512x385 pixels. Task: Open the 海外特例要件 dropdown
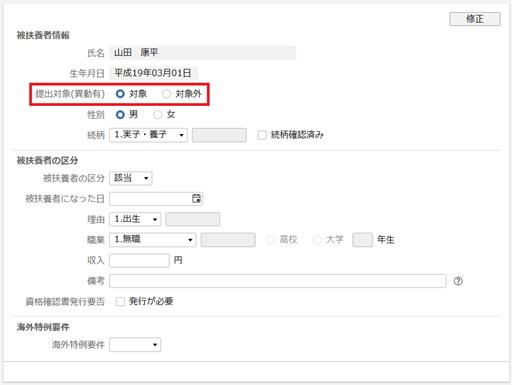135,345
